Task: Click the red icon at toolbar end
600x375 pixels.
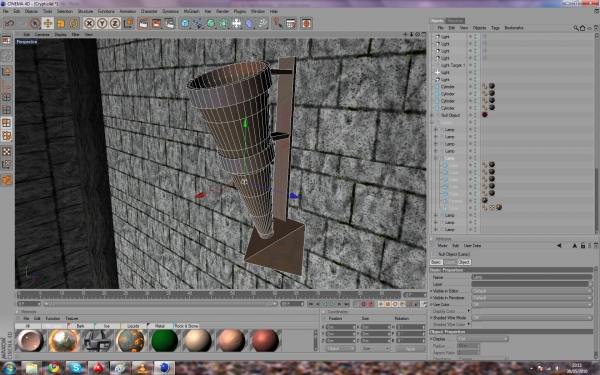Action: pyautogui.click(x=306, y=24)
